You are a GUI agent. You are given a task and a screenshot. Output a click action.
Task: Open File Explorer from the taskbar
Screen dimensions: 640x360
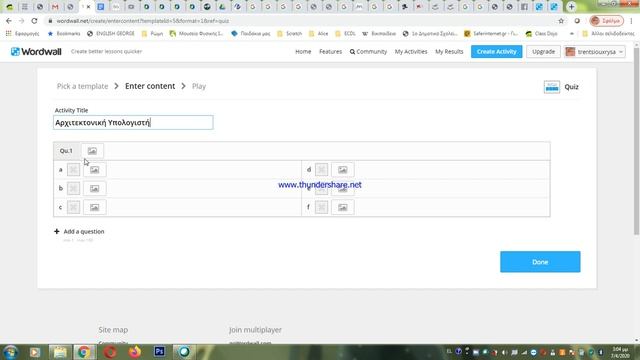[x=60, y=352]
